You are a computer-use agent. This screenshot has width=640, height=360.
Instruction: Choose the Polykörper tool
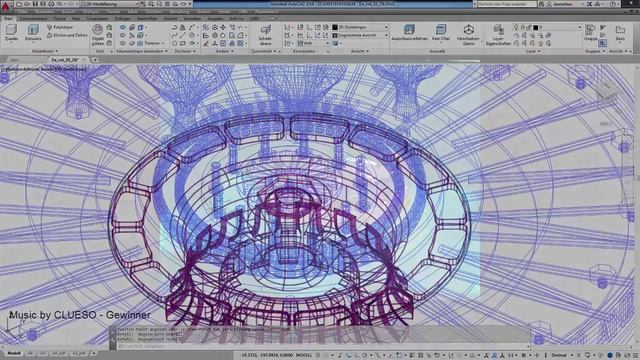click(x=60, y=27)
